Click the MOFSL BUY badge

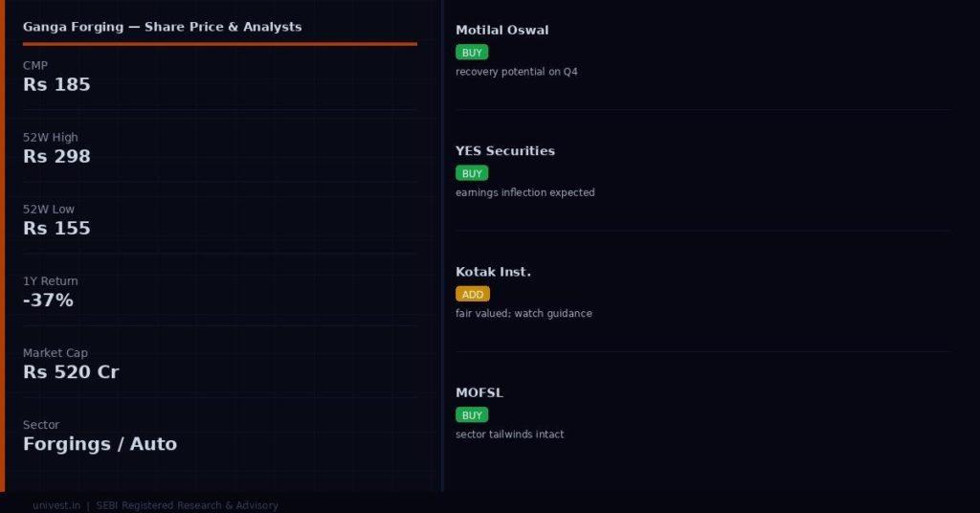click(472, 415)
